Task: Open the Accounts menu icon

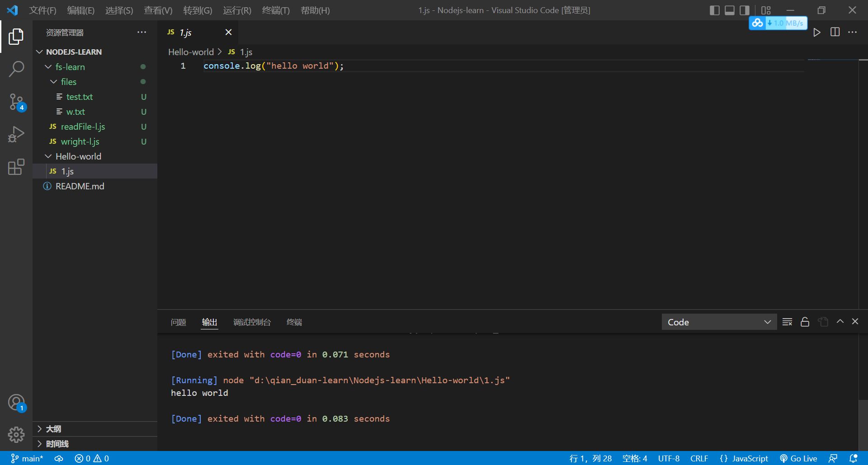Action: 16,402
